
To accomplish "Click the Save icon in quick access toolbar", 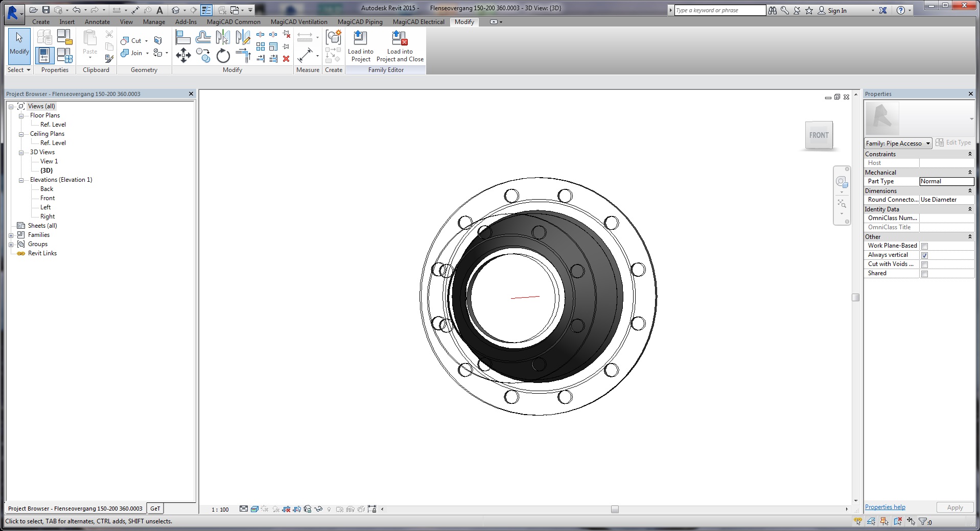I will point(46,10).
